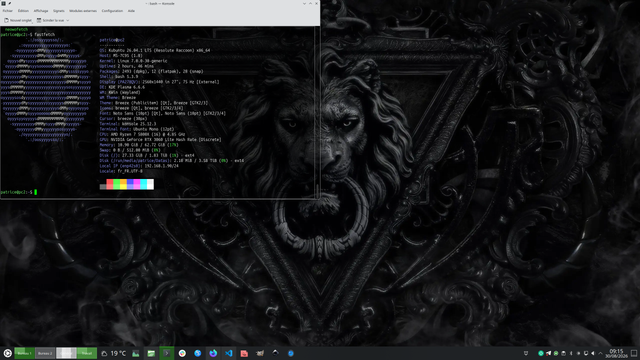Open the Affichage menu

click(41, 11)
